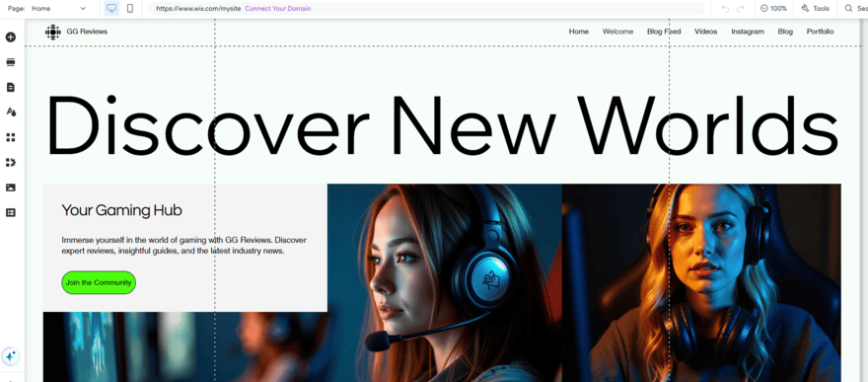Screen dimensions: 868x382
Task: Open the Site Design icon
Action: (x=11, y=113)
